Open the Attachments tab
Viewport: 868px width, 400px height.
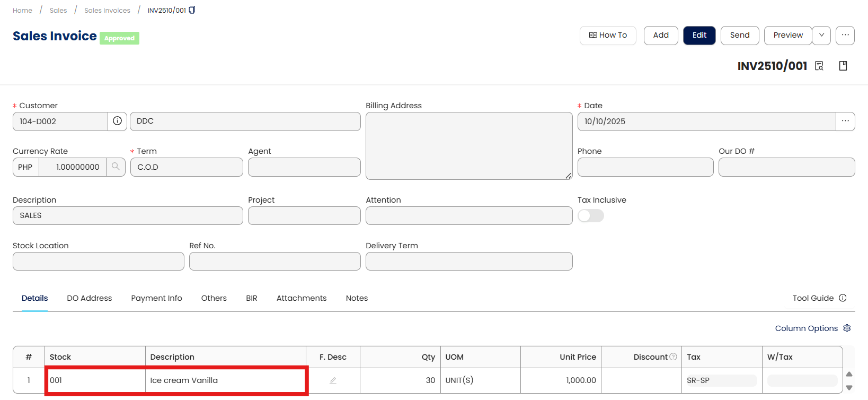pos(302,298)
